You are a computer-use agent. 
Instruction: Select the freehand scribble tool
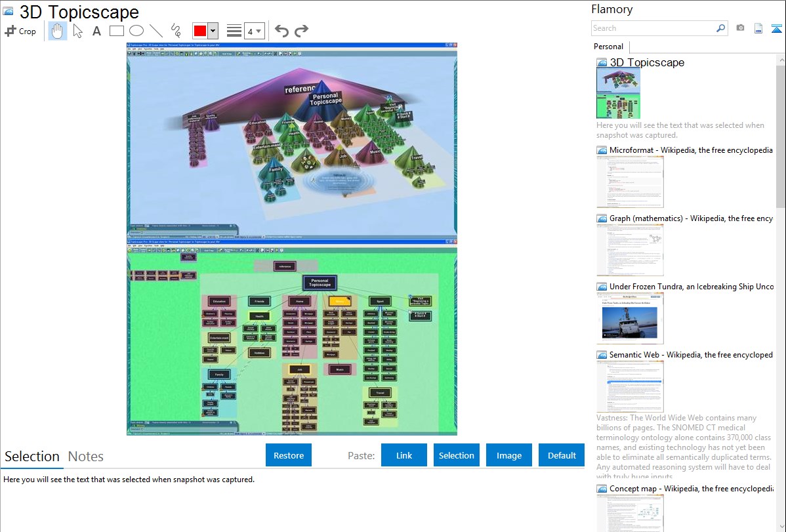pyautogui.click(x=176, y=31)
